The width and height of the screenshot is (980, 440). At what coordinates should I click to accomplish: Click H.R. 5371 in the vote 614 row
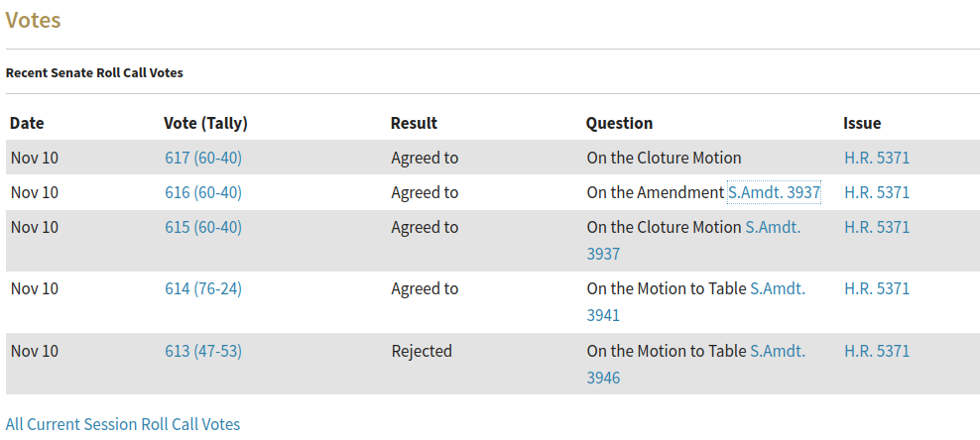pyautogui.click(x=877, y=288)
